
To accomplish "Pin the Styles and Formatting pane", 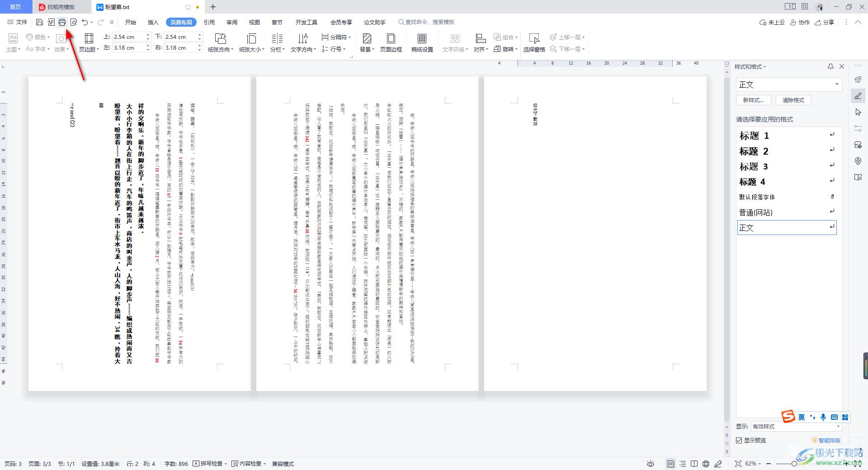I will [x=830, y=66].
